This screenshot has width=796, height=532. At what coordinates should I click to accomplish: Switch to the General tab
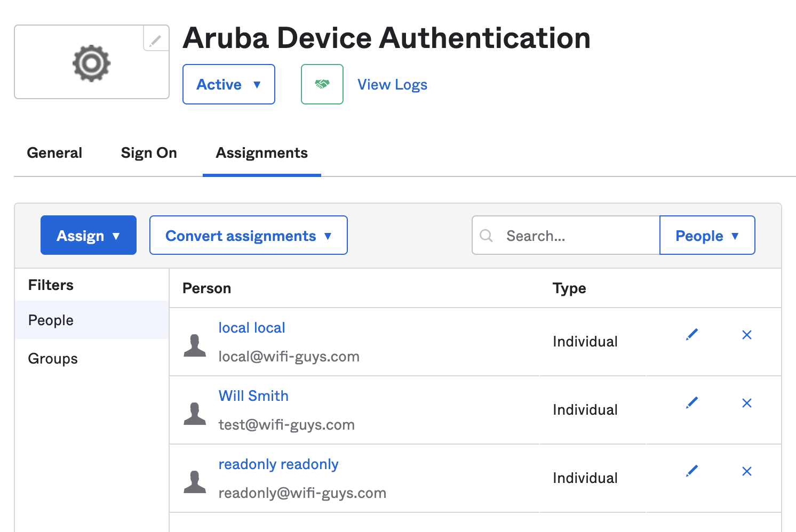tap(54, 153)
